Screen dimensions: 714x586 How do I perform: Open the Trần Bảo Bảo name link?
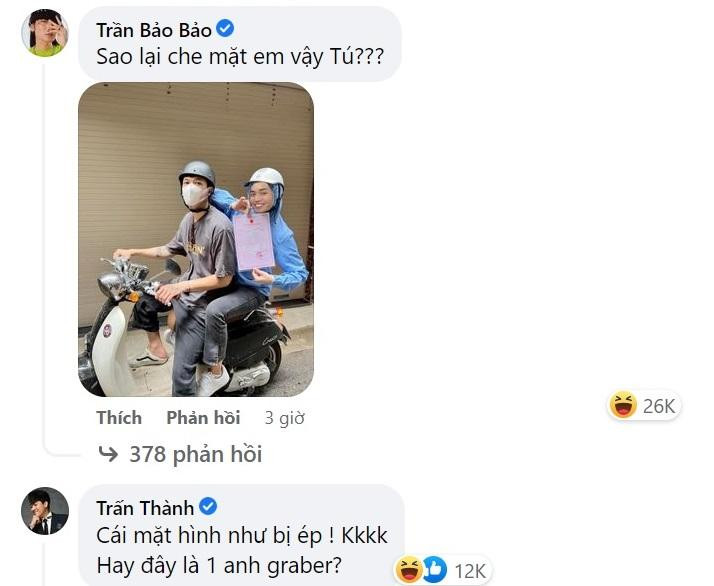tap(154, 30)
